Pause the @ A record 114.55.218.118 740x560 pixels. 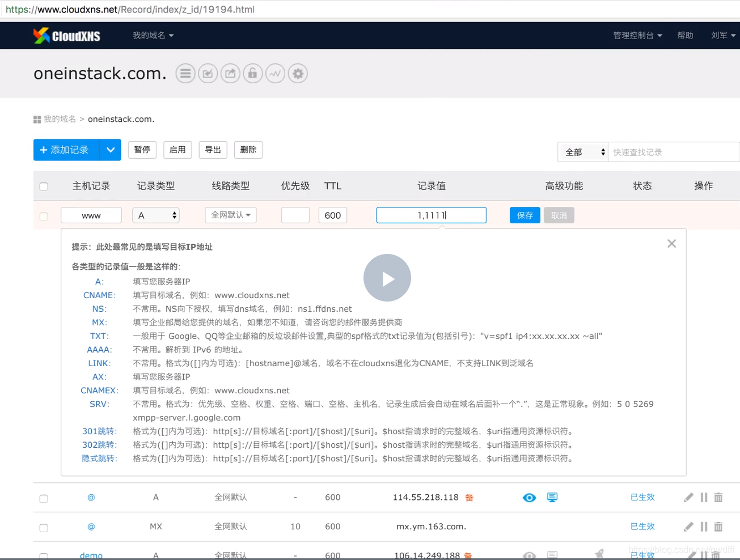704,498
